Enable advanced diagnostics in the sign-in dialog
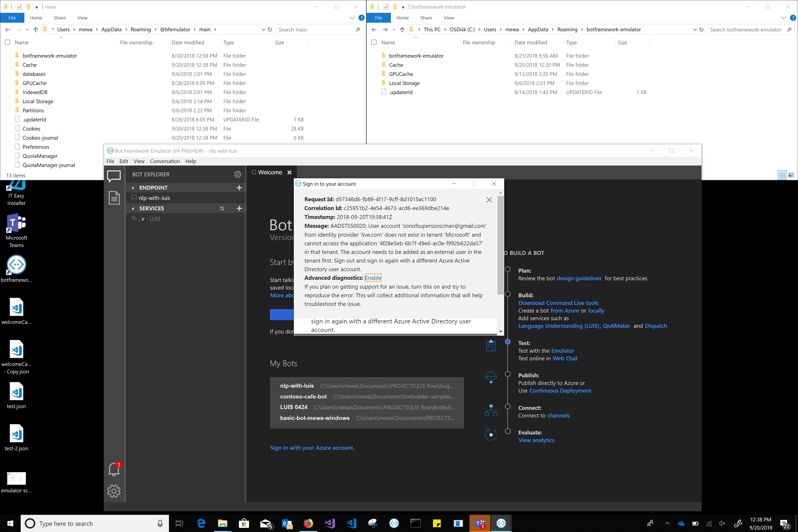The width and height of the screenshot is (798, 532). click(x=373, y=278)
